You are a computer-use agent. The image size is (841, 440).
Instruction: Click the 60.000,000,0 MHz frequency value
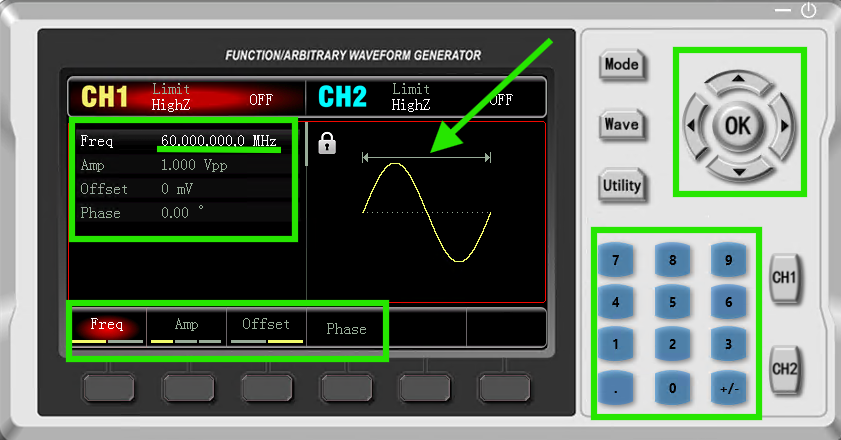pos(219,141)
